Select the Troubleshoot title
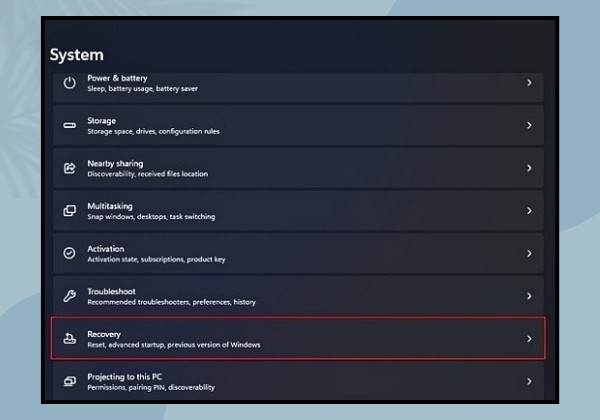The height and width of the screenshot is (420, 600). pos(111,291)
